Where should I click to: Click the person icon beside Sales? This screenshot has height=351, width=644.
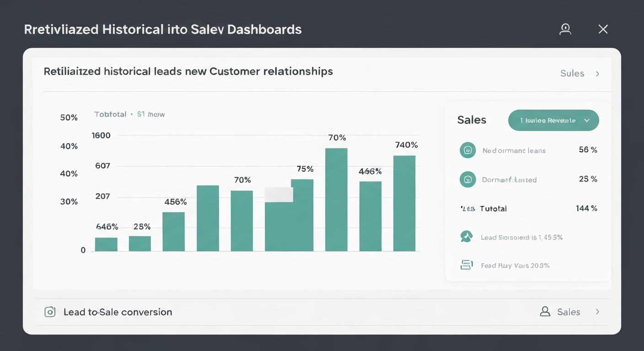[x=545, y=312]
